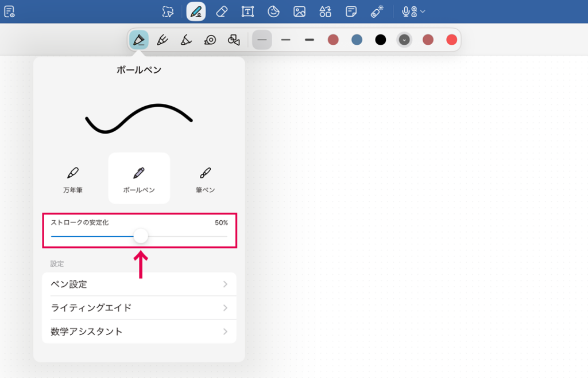Select the Eraser tool in top toolbar
Image resolution: width=588 pixels, height=378 pixels.
click(x=222, y=11)
